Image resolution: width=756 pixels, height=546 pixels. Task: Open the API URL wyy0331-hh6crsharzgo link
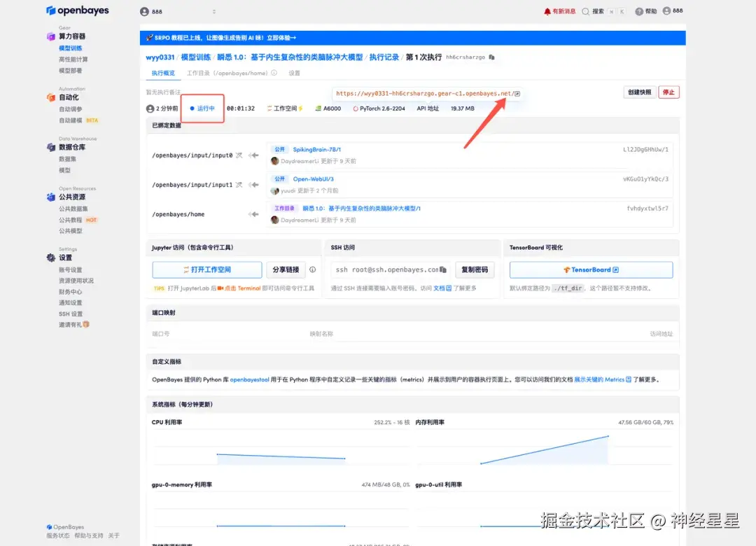coord(423,94)
